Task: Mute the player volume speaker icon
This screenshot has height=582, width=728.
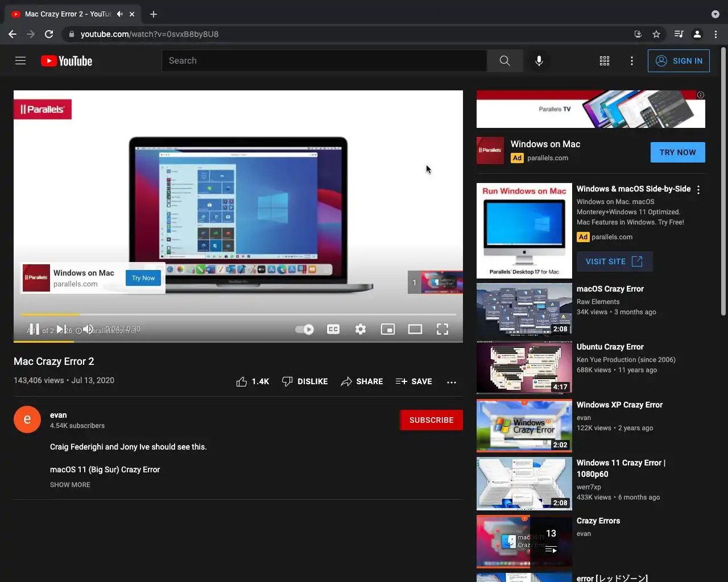Action: click(x=88, y=329)
